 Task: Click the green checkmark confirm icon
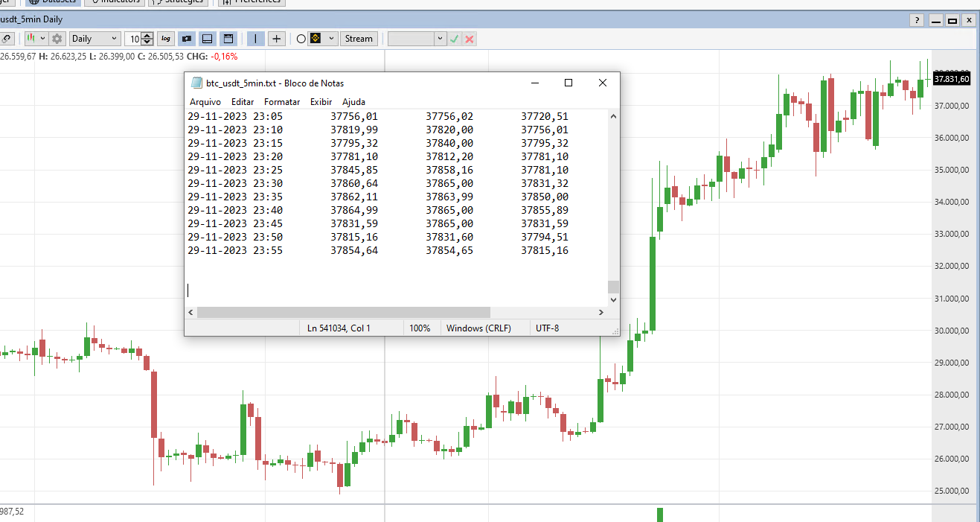click(455, 39)
